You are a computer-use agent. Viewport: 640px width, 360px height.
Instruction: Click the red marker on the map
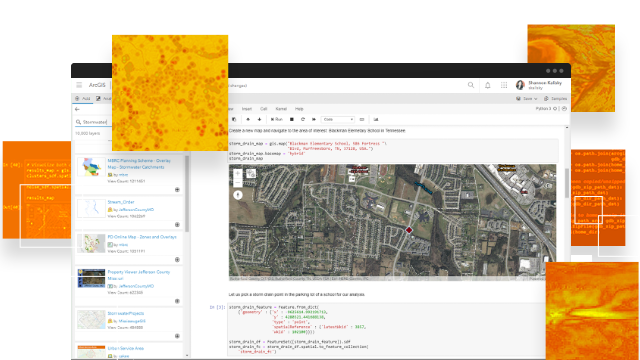(x=409, y=230)
